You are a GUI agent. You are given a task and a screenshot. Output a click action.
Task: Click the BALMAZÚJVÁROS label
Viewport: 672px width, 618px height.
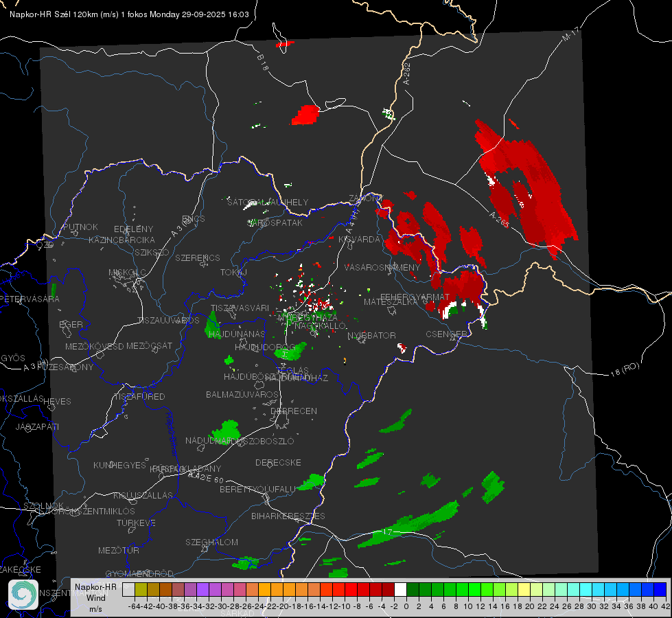click(242, 394)
